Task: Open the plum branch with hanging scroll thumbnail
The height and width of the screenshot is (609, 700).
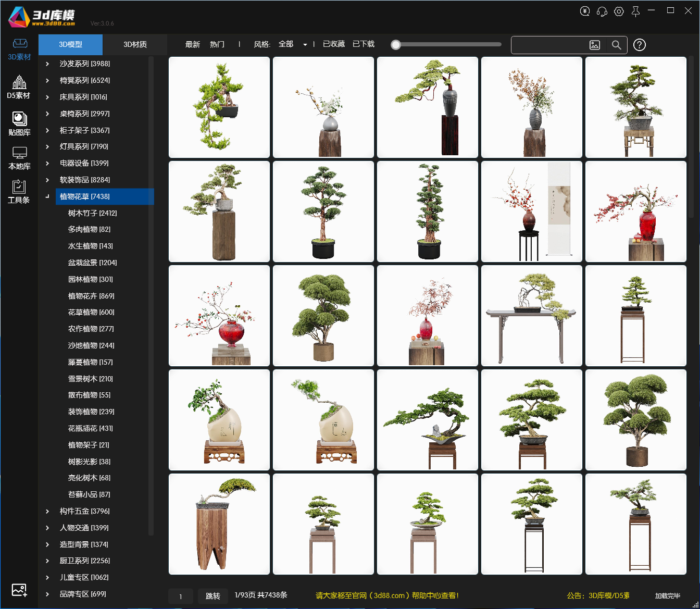Action: pos(532,212)
